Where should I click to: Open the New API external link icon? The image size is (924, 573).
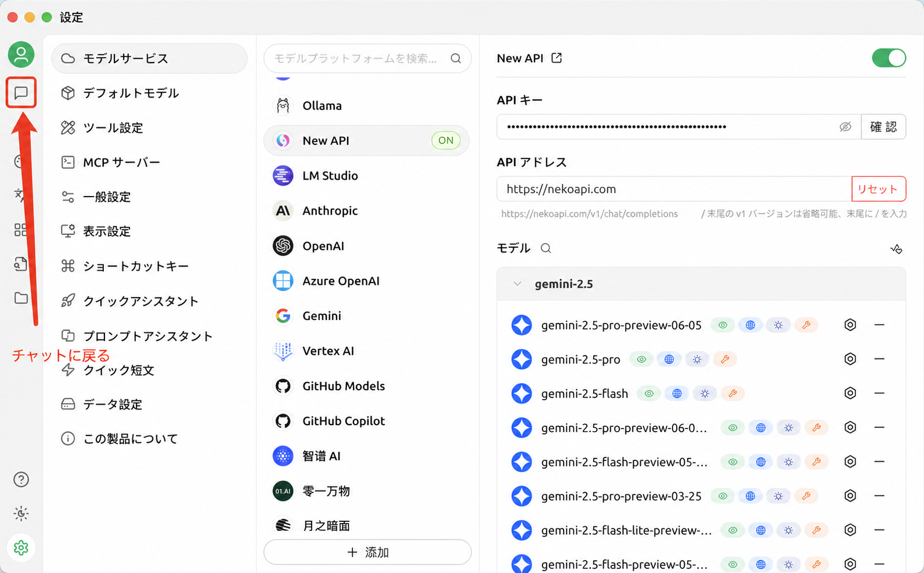coord(557,58)
